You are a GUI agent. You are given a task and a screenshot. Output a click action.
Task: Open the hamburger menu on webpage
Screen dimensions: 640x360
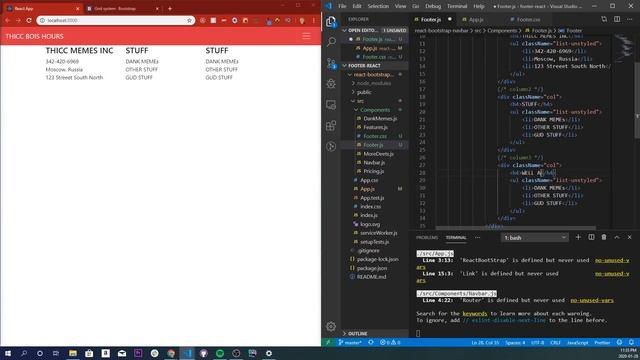pyautogui.click(x=306, y=36)
